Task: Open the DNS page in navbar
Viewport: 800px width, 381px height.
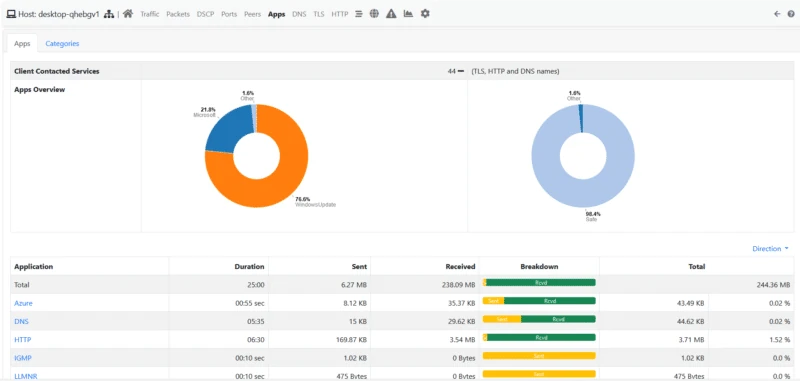Action: click(x=299, y=14)
